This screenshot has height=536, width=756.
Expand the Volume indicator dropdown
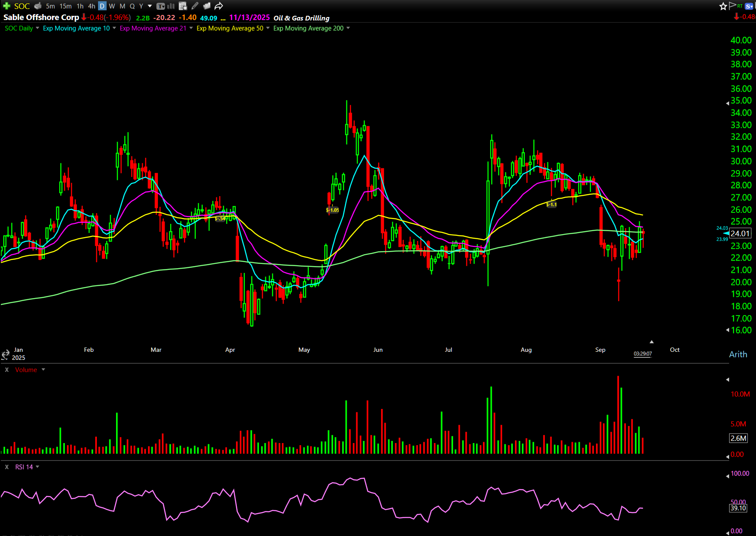click(43, 370)
